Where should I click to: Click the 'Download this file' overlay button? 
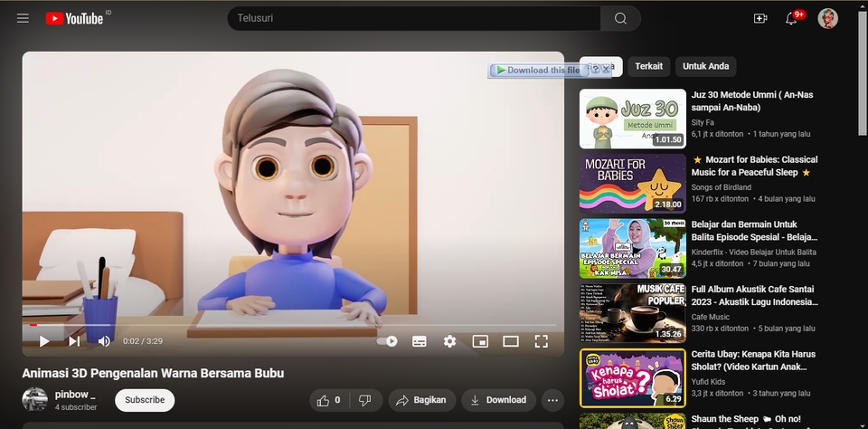[537, 70]
